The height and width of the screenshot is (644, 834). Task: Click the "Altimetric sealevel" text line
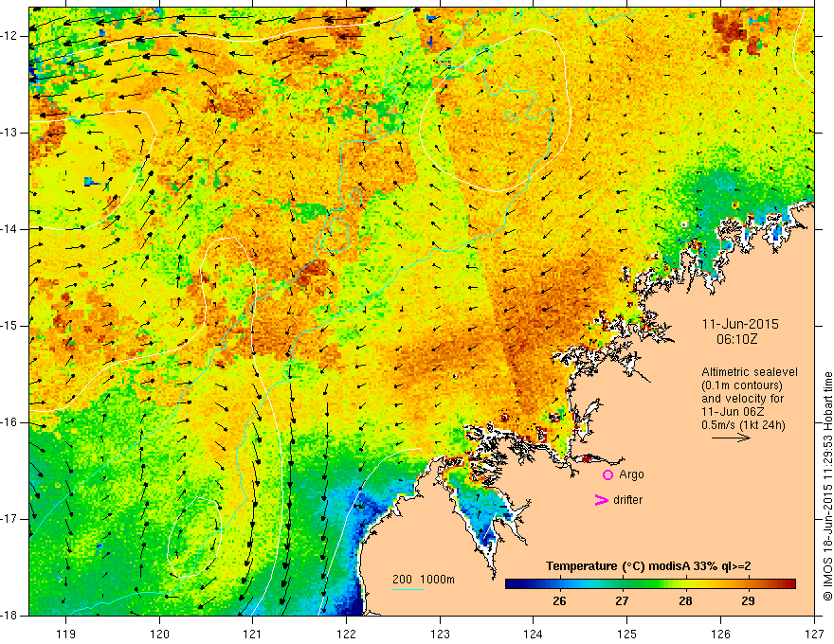point(750,372)
